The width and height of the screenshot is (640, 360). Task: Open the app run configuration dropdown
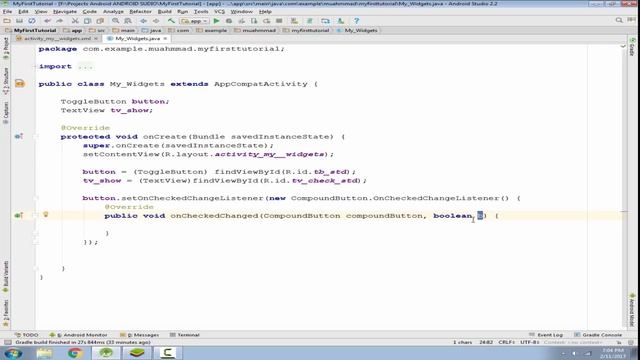(x=195, y=21)
